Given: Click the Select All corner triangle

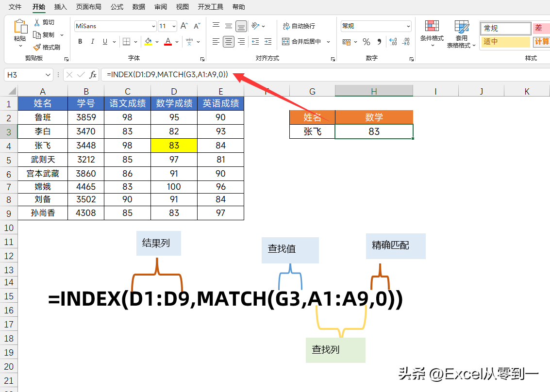Looking at the screenshot, I should [x=12, y=92].
